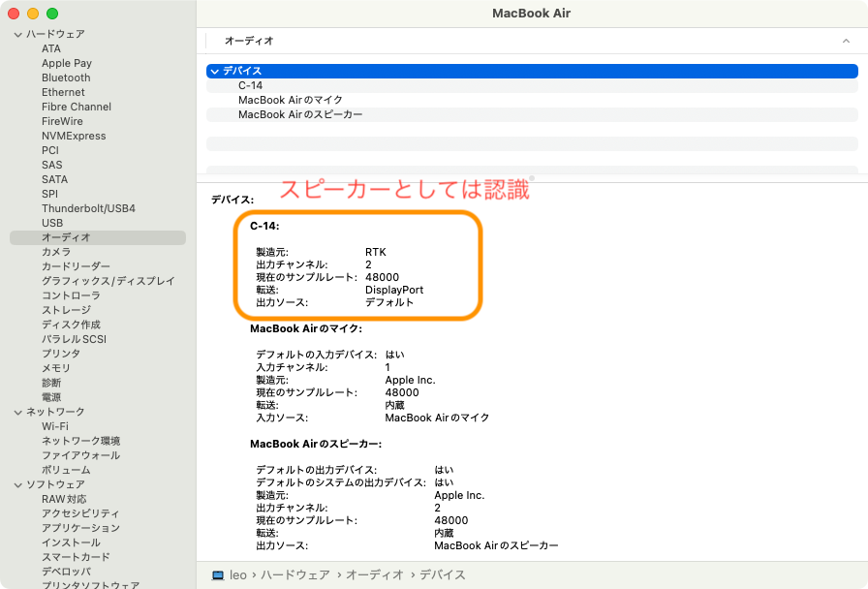
Task: Collapse the ハードウェア section in sidebar
Action: (x=17, y=34)
